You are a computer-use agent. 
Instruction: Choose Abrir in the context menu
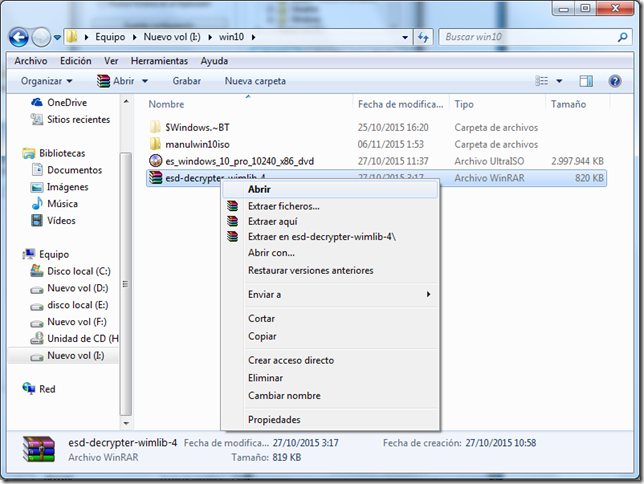330,189
